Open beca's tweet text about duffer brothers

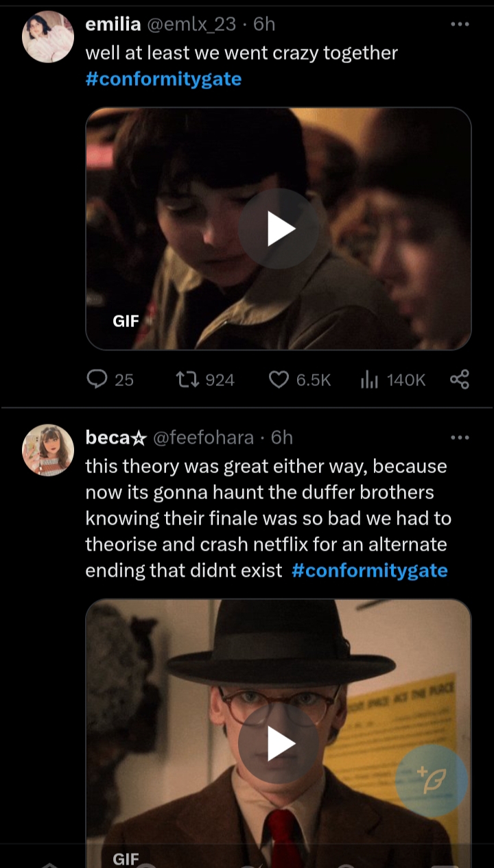[268, 518]
